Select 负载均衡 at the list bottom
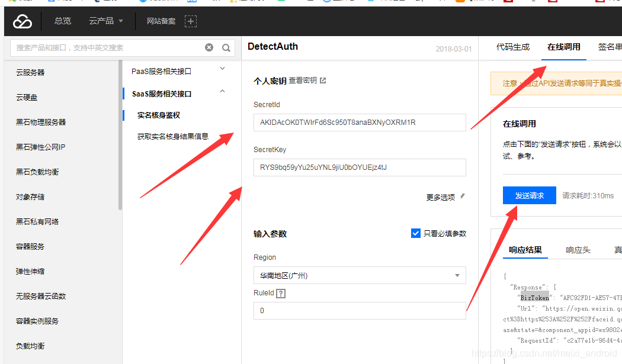This screenshot has height=364, width=622. coord(30,346)
